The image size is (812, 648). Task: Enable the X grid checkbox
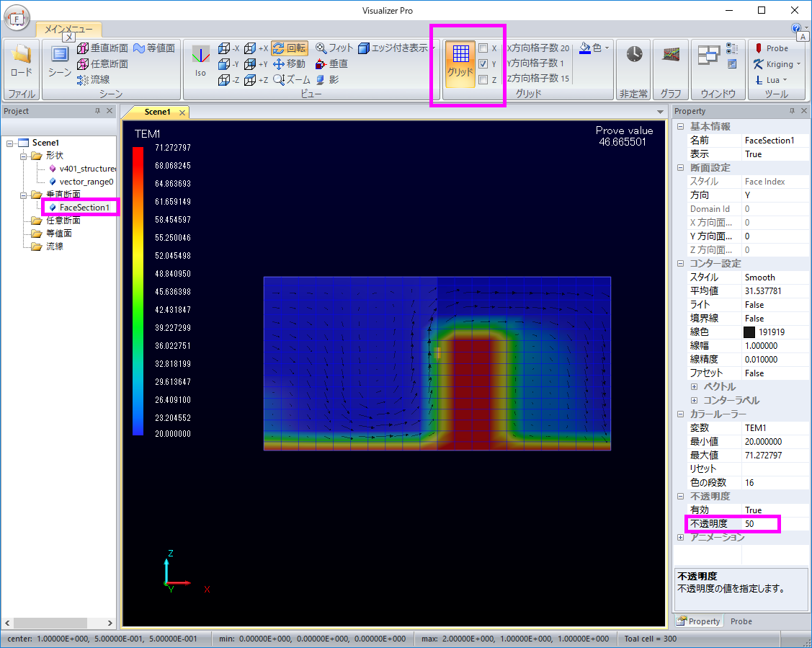[x=483, y=48]
